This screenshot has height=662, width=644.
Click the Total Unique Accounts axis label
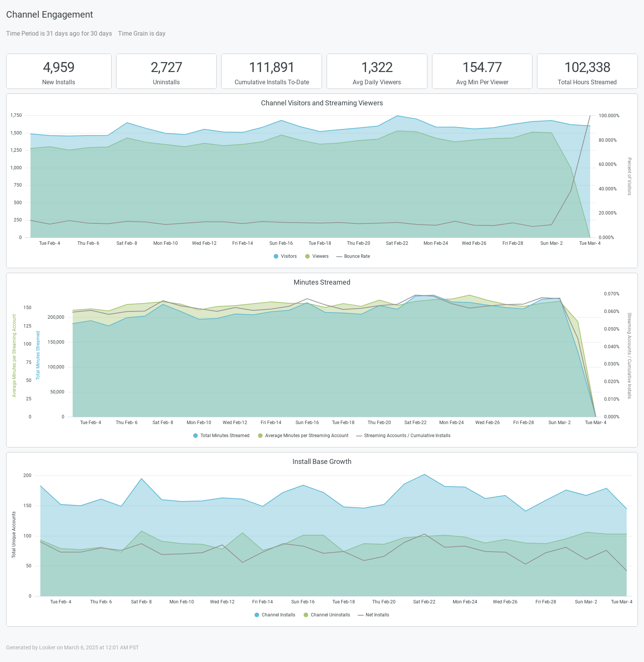(14, 534)
